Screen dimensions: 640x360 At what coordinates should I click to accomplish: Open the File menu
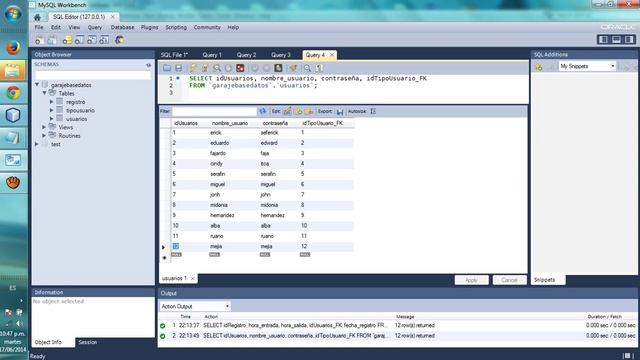coord(39,27)
